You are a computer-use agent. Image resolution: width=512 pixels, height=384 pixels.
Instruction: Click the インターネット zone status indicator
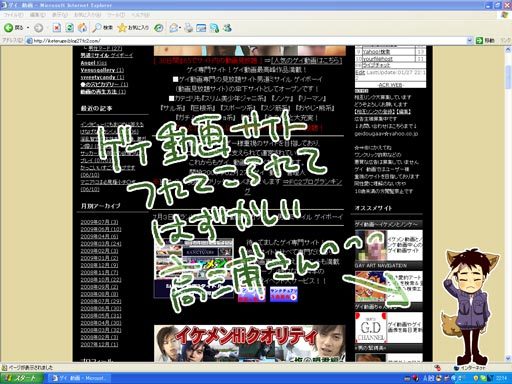click(x=469, y=368)
